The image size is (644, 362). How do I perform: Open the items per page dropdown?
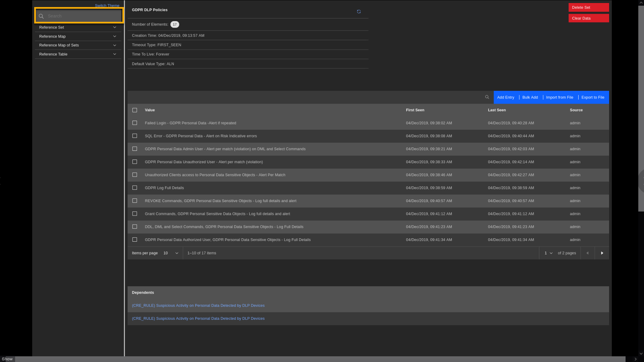pos(171,253)
